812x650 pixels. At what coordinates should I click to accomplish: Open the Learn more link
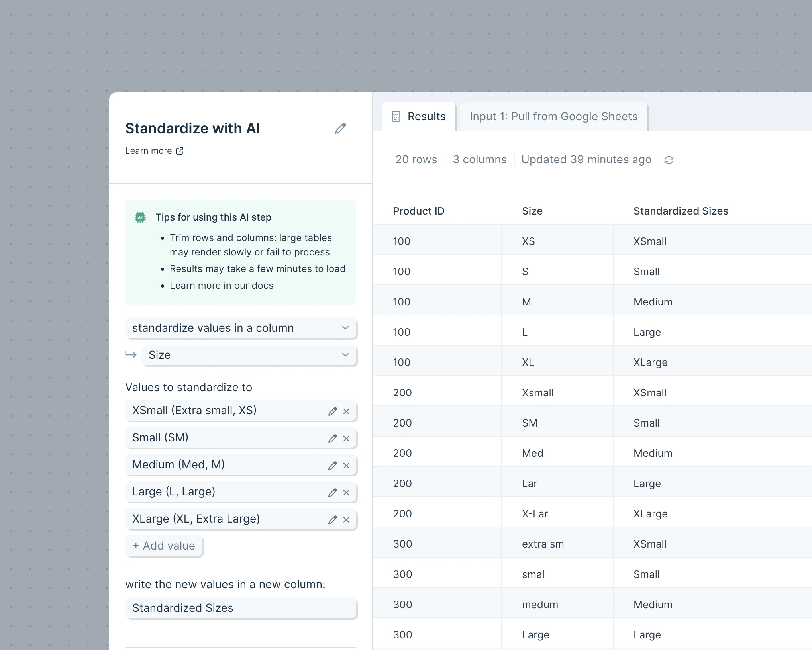(x=149, y=151)
